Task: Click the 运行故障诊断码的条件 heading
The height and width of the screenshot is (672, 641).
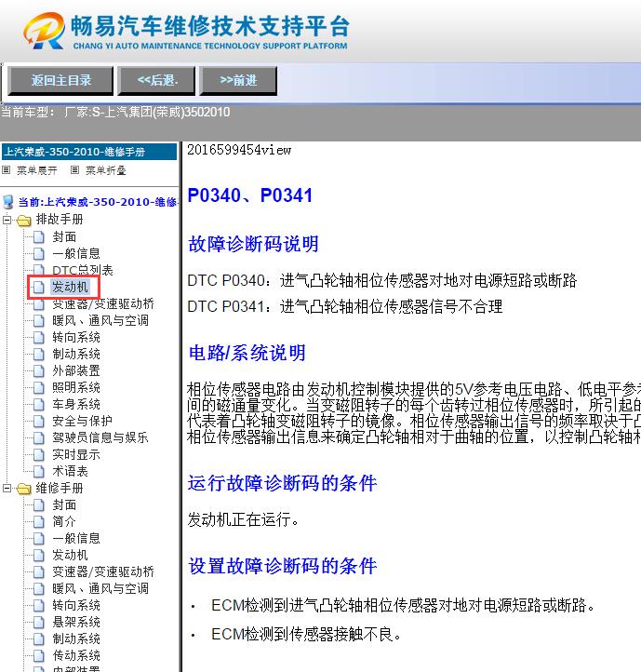Action: coord(283,483)
